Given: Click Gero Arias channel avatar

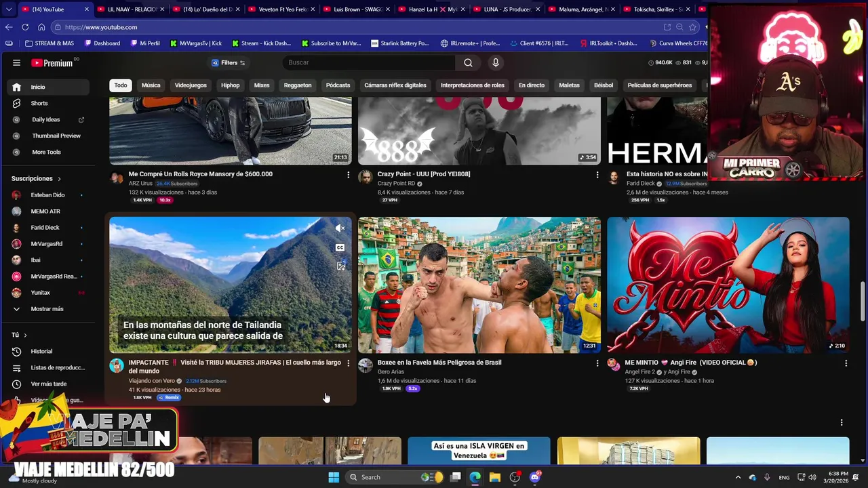Looking at the screenshot, I should pos(366,365).
